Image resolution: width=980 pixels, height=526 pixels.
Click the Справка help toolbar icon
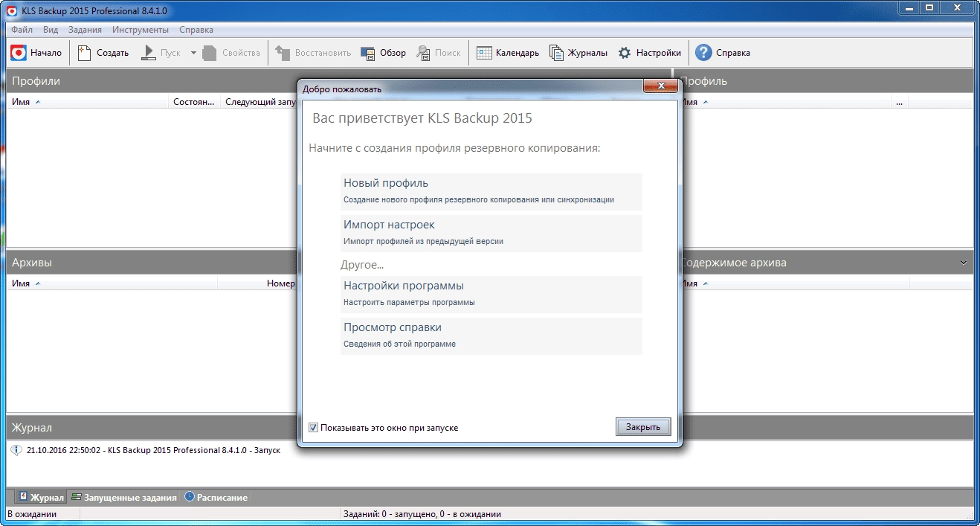[703, 53]
